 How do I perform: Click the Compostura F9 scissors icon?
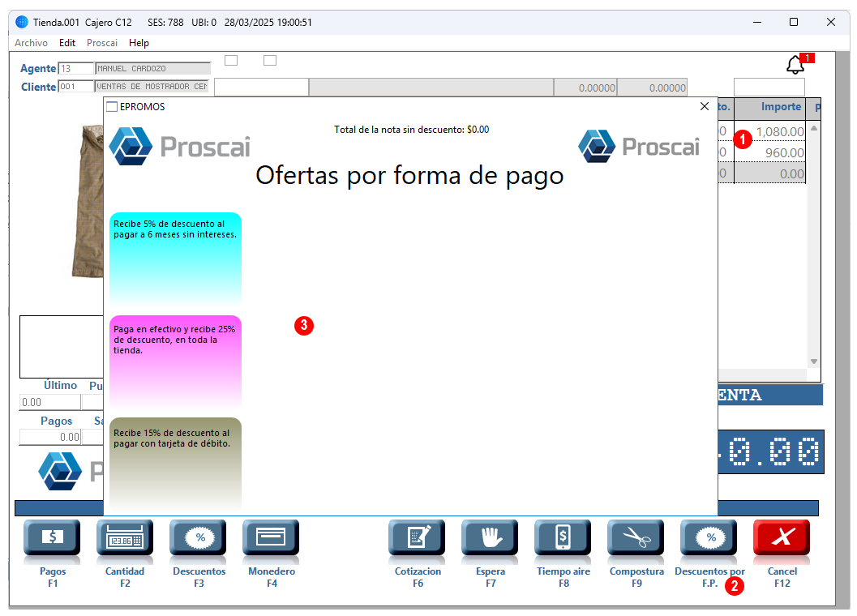pyautogui.click(x=636, y=537)
